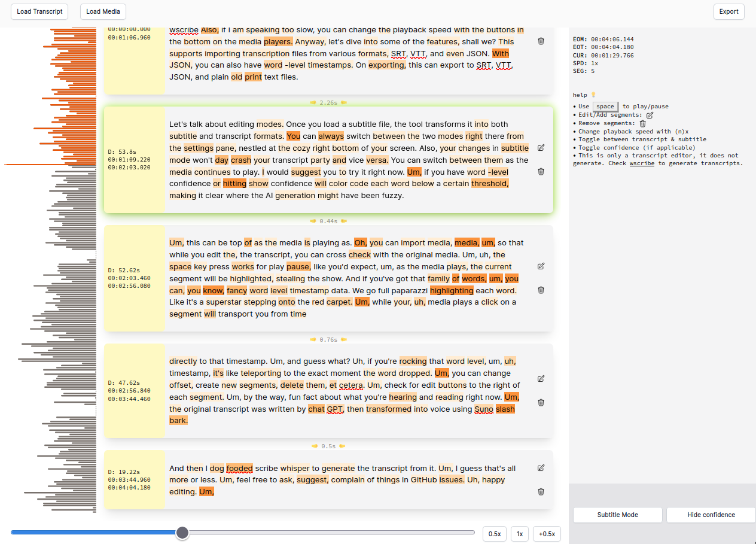
Task: Export the transcript
Action: [728, 11]
